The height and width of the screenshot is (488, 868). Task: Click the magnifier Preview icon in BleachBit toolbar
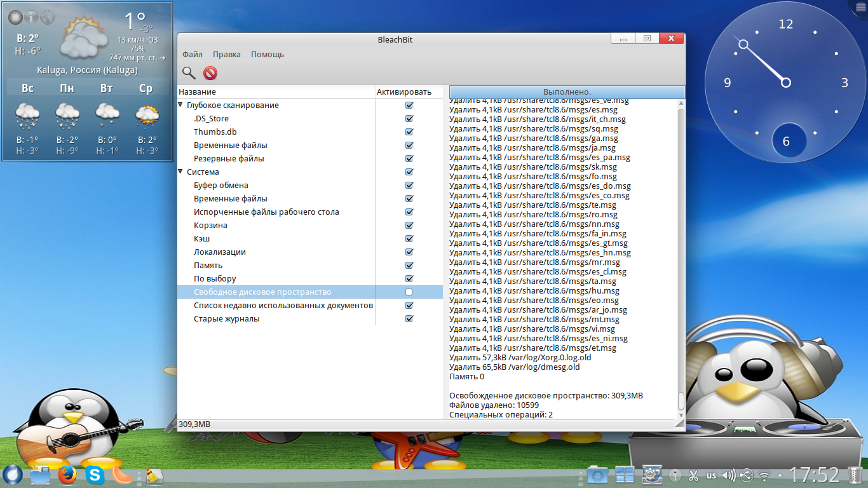pyautogui.click(x=189, y=73)
